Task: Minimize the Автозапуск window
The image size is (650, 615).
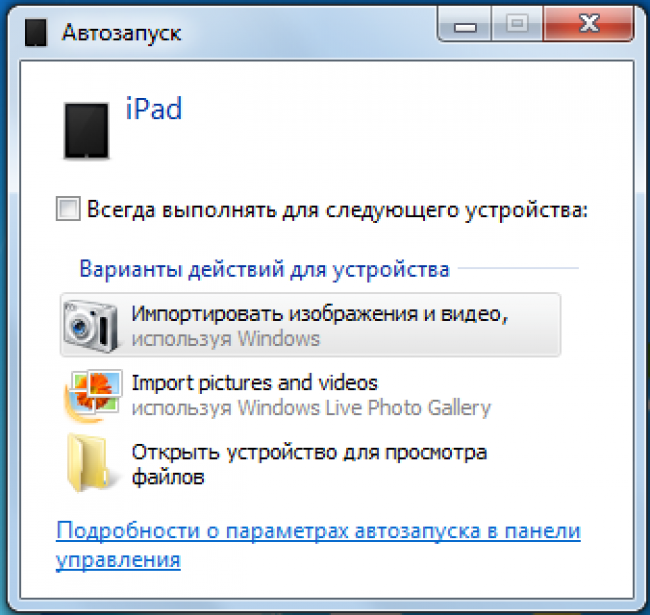Action: (x=465, y=24)
